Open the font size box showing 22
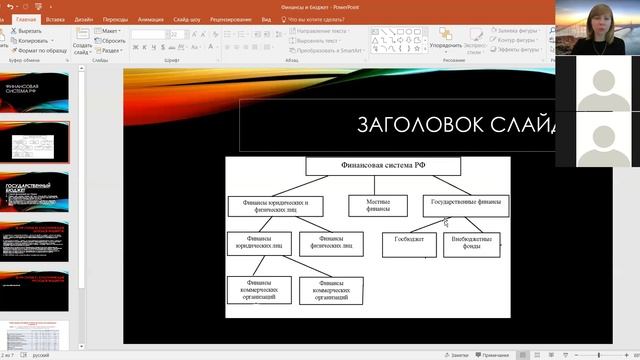The image size is (640, 360). 179,35
